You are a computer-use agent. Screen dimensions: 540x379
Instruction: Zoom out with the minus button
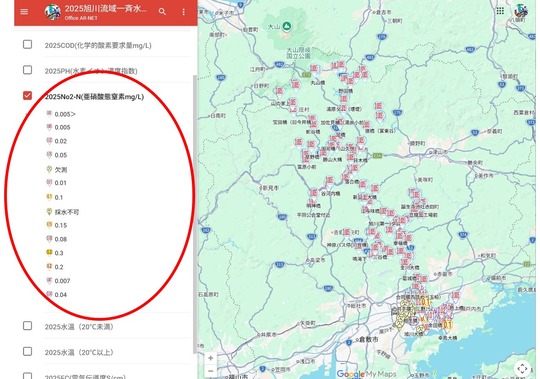[210, 371]
